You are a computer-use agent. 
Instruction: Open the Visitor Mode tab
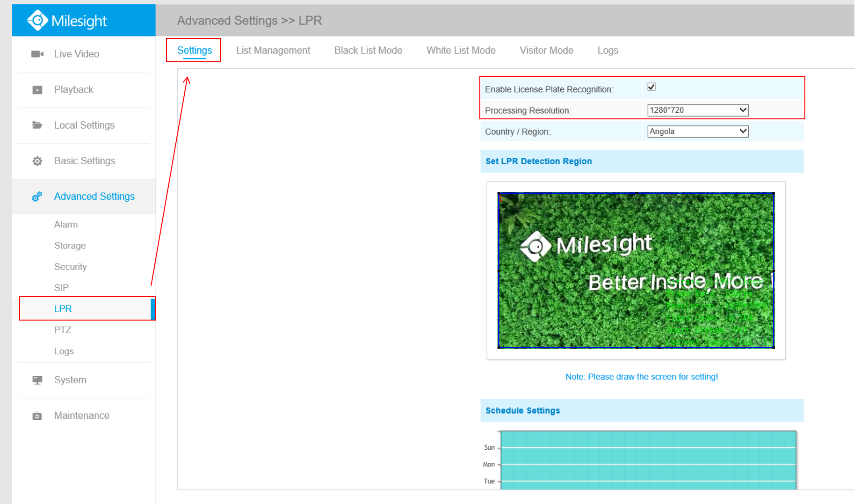tap(546, 51)
